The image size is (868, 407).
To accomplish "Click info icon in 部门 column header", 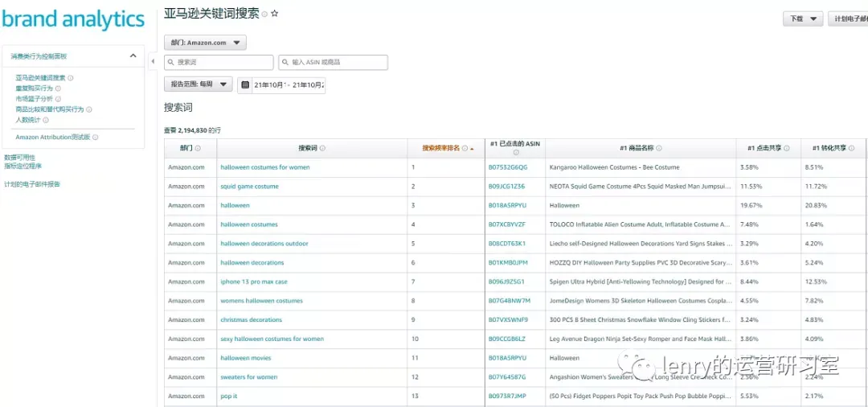I will pyautogui.click(x=198, y=149).
